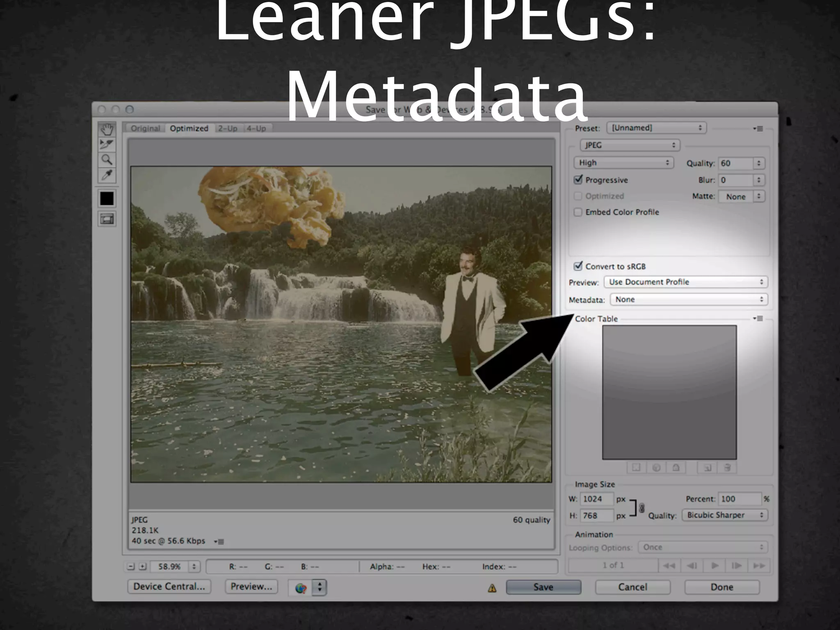Click the black eyedropper color swatch
Image resolution: width=840 pixels, height=630 pixels.
click(x=107, y=199)
